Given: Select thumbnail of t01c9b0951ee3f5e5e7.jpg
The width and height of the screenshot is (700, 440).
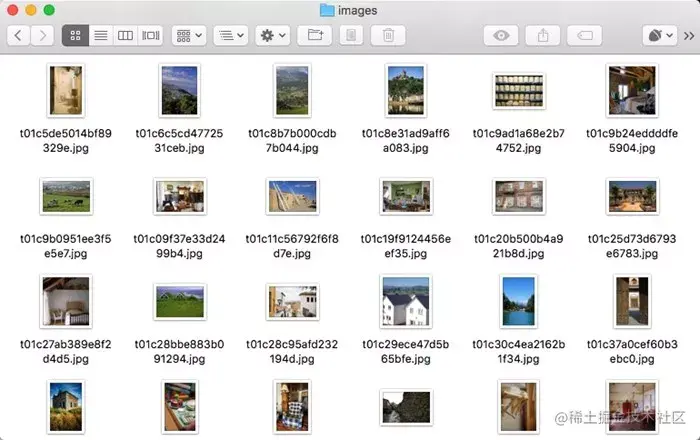Looking at the screenshot, I should coord(66,196).
